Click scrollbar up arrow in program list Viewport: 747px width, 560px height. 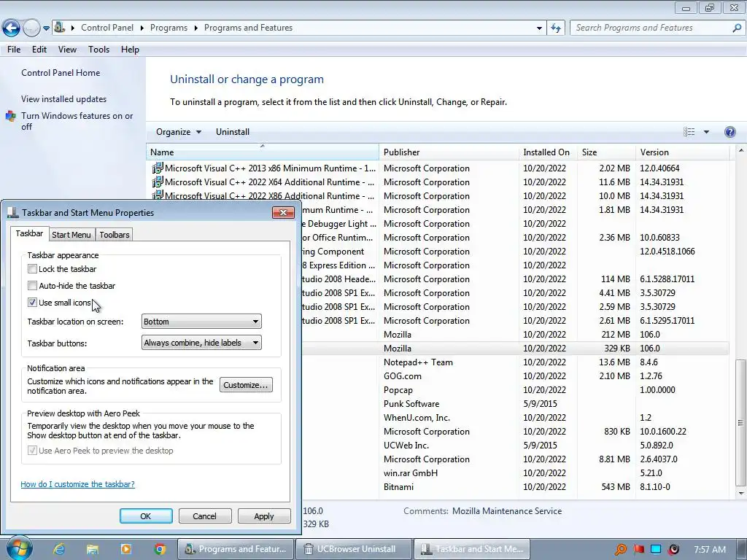pyautogui.click(x=740, y=150)
